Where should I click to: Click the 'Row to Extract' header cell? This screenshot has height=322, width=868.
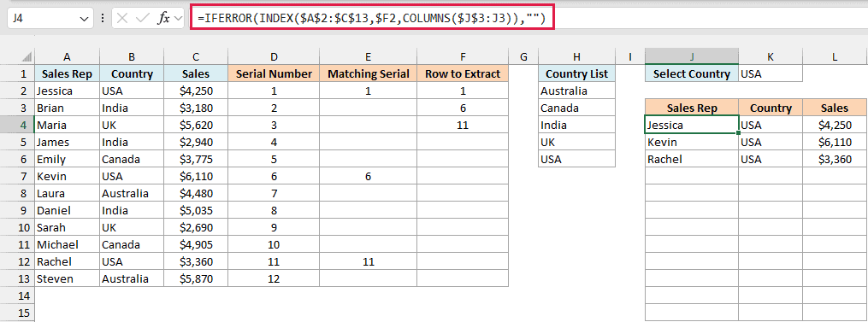click(463, 73)
